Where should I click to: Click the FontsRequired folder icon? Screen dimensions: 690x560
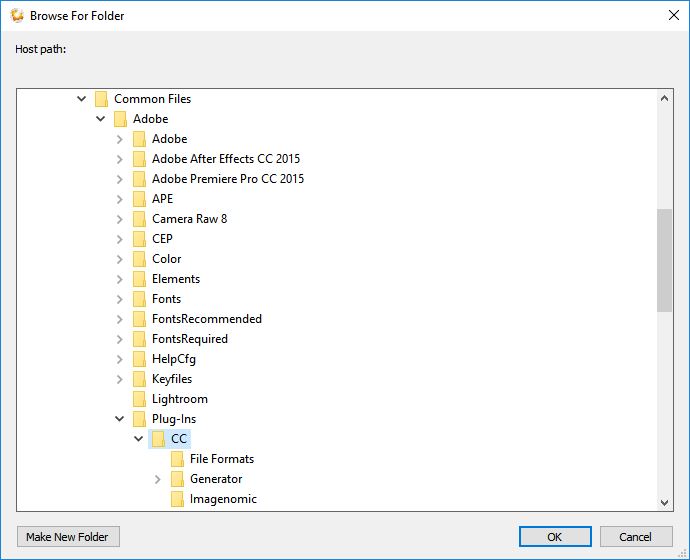click(139, 339)
